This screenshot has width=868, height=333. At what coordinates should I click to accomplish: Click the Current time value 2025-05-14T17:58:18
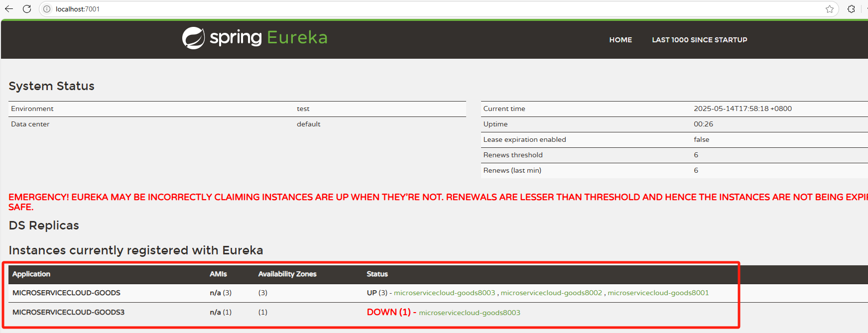click(x=743, y=109)
